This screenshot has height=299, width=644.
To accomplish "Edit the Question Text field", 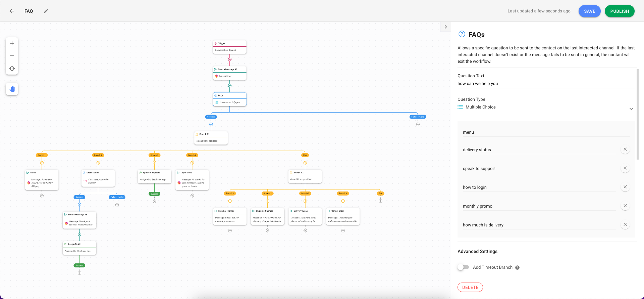I will (x=546, y=84).
